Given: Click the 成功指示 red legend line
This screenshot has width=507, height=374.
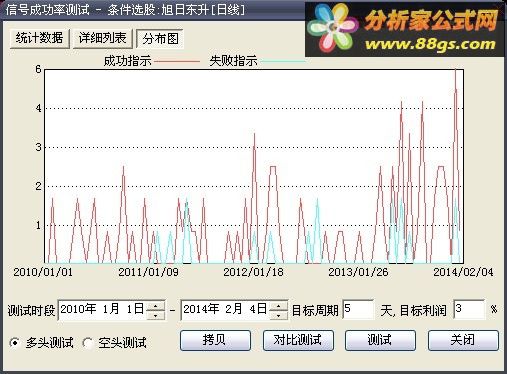Looking at the screenshot, I should point(177,61).
